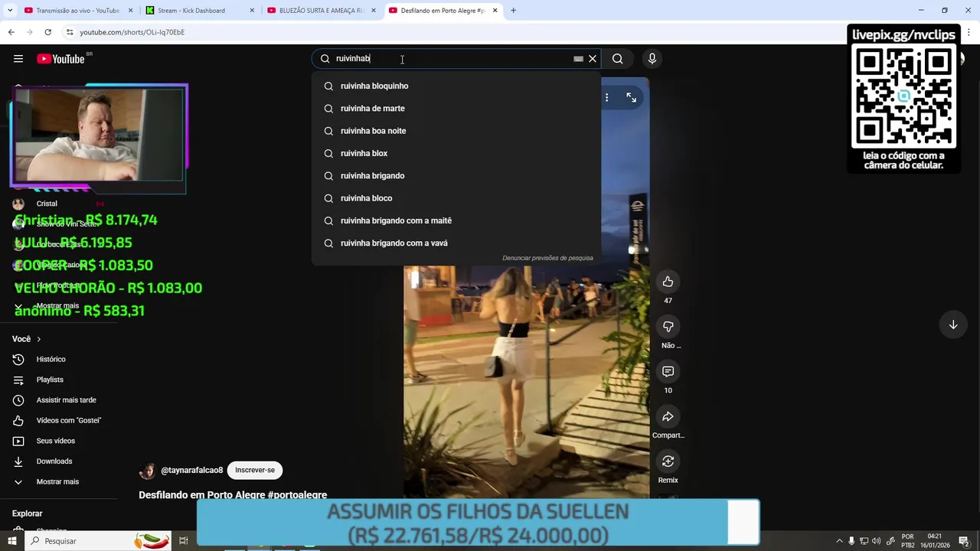Reload the current page
The width and height of the screenshot is (980, 551).
point(47,32)
